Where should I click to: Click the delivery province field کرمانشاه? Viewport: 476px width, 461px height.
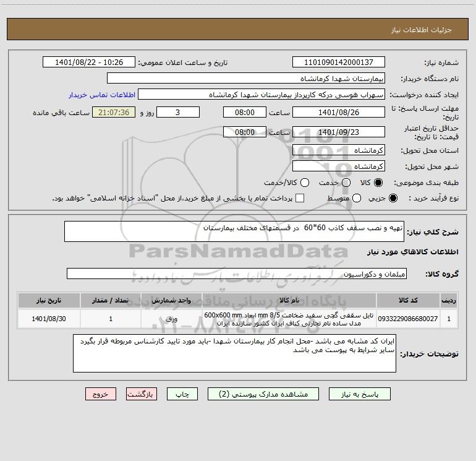tap(339, 150)
